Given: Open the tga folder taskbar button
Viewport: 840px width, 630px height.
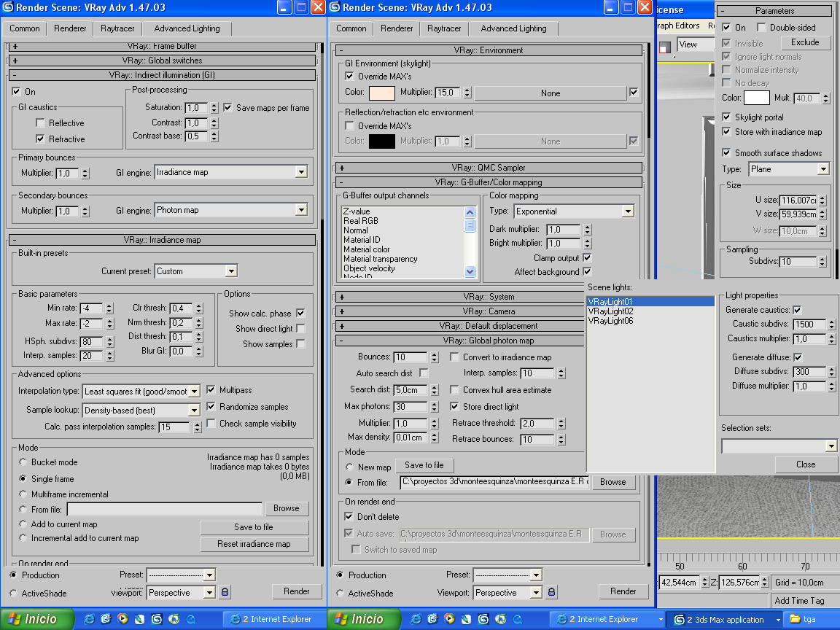Looking at the screenshot, I should click(810, 619).
